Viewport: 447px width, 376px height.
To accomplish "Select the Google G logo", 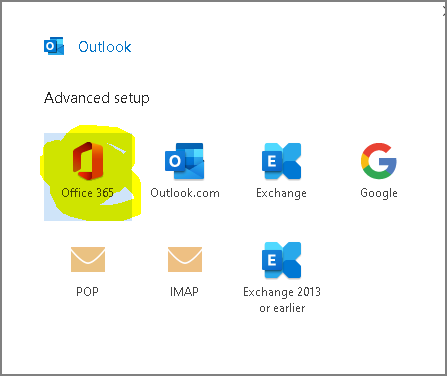I will (379, 161).
